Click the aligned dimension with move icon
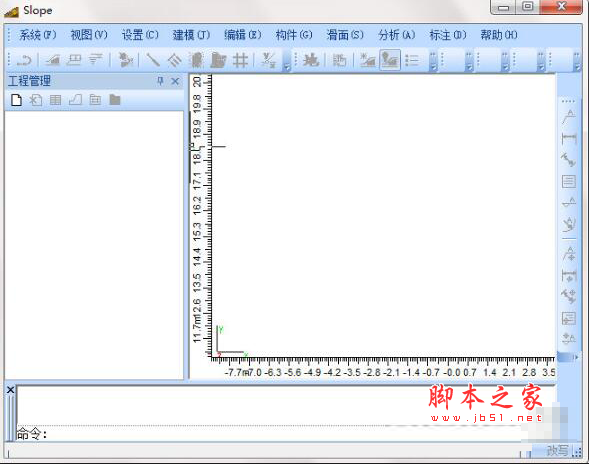 click(x=569, y=296)
